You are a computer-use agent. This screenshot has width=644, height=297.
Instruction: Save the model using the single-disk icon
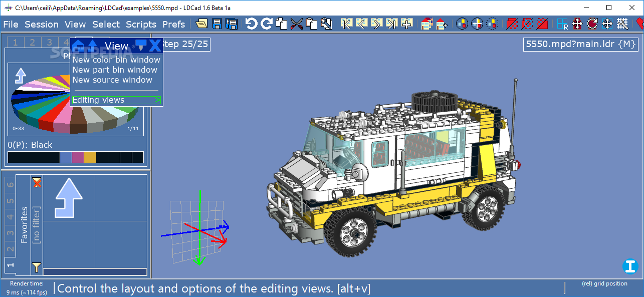coord(217,24)
